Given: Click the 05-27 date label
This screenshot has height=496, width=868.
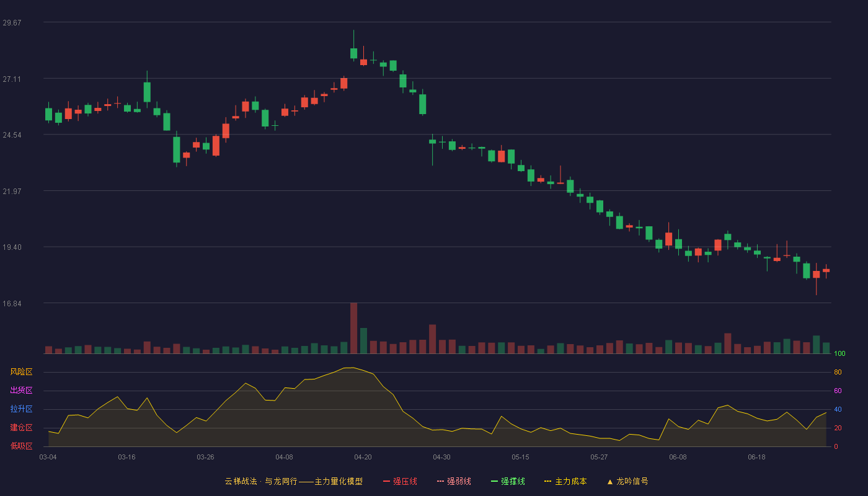Looking at the screenshot, I should click(x=599, y=457).
